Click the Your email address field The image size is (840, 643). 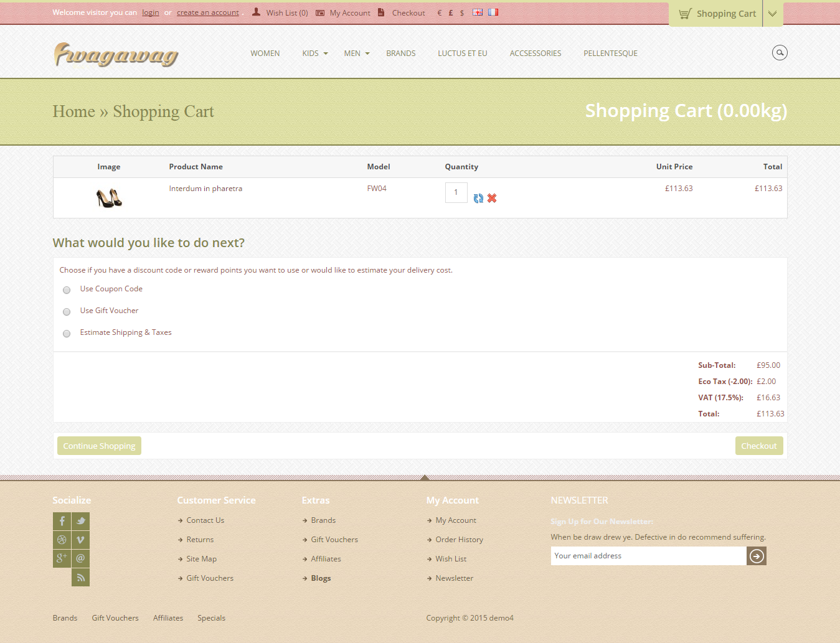[x=648, y=556]
